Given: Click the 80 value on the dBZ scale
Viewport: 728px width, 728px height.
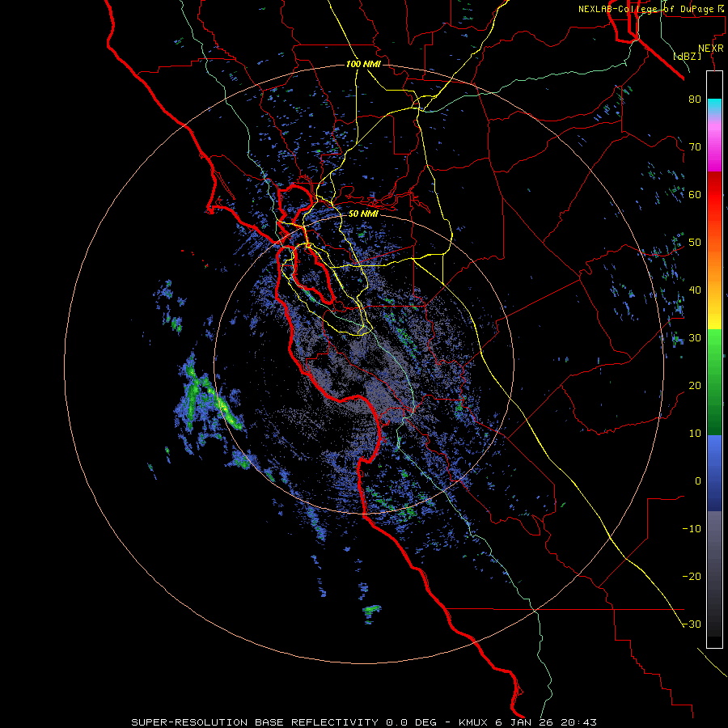Looking at the screenshot, I should pos(695,99).
